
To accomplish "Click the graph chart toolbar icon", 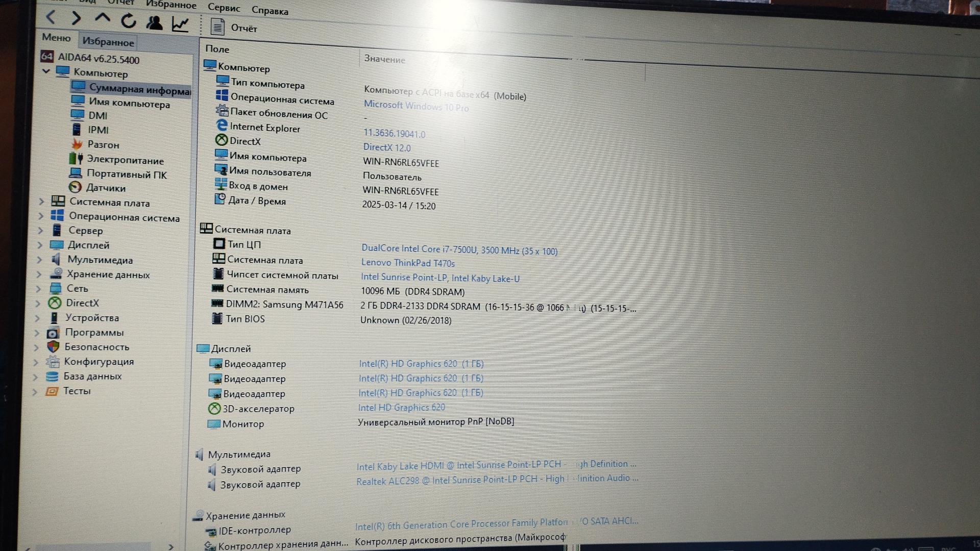I will [180, 24].
